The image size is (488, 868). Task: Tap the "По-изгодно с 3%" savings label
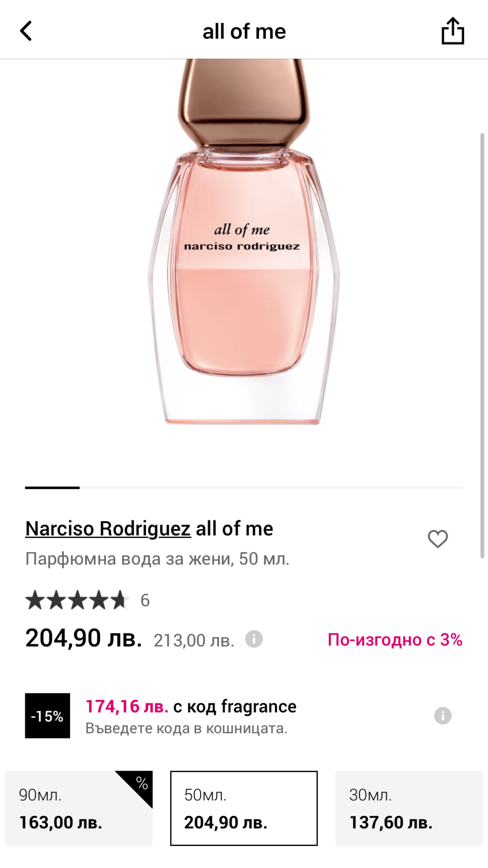395,640
